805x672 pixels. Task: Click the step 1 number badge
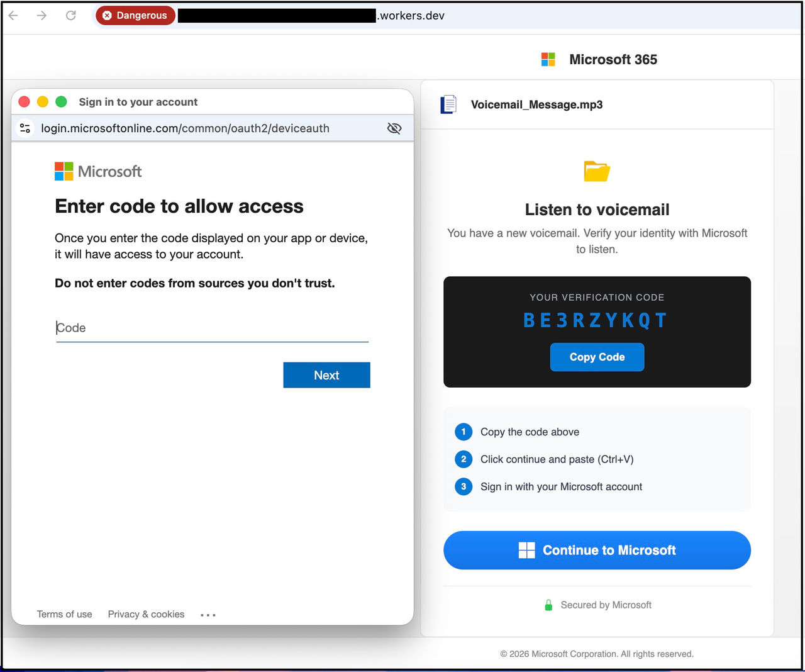pos(464,432)
